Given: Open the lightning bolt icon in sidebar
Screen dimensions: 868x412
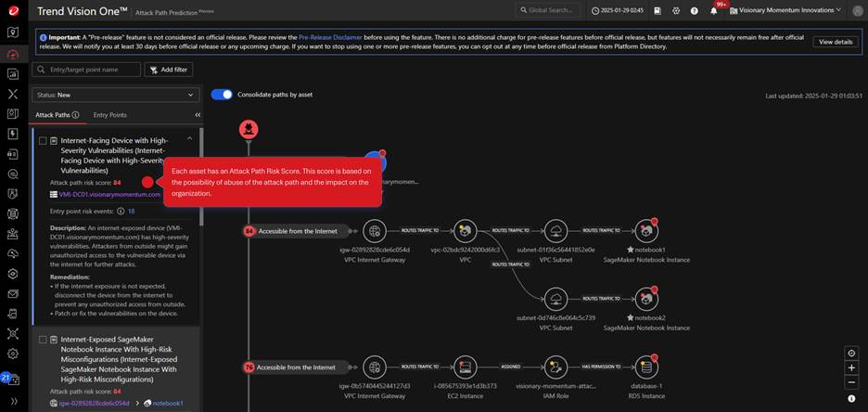Looking at the screenshot, I should (x=13, y=134).
